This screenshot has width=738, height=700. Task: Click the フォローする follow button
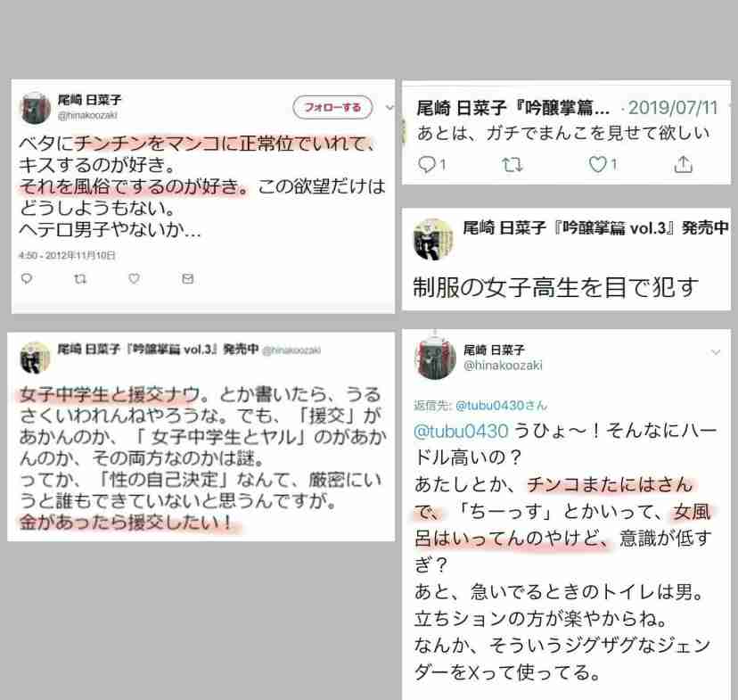(332, 107)
